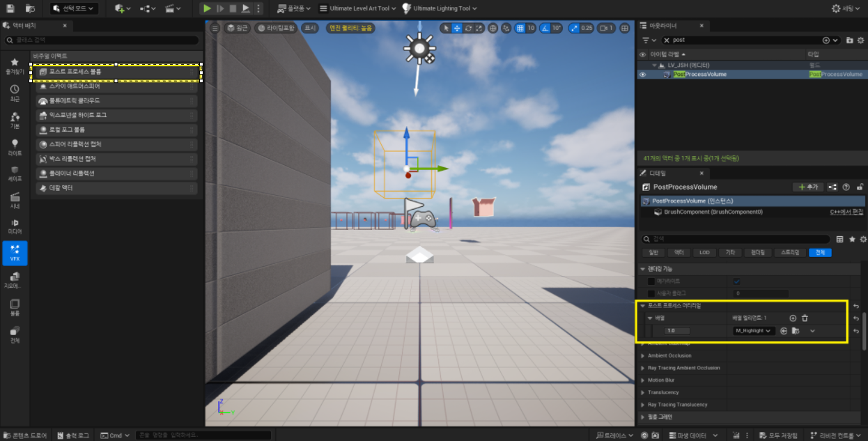Open the cinematics clapperboard dropdown
This screenshot has width=868, height=441.
(x=173, y=8)
